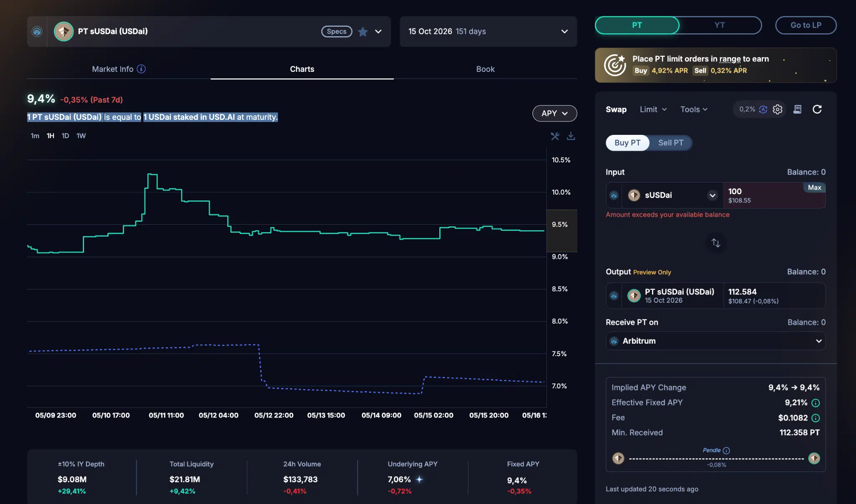The image size is (856, 504).
Task: Open the Arbitrum receive network dropdown
Action: coord(716,341)
